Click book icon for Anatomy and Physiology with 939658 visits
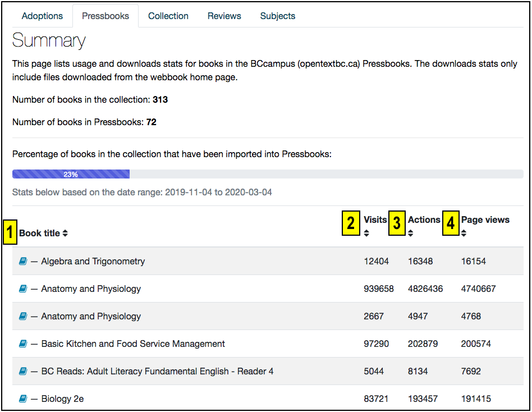The image size is (532, 412). (23, 289)
